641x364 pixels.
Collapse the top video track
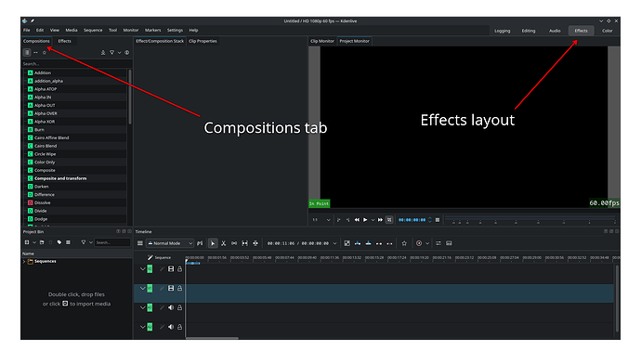tap(142, 268)
